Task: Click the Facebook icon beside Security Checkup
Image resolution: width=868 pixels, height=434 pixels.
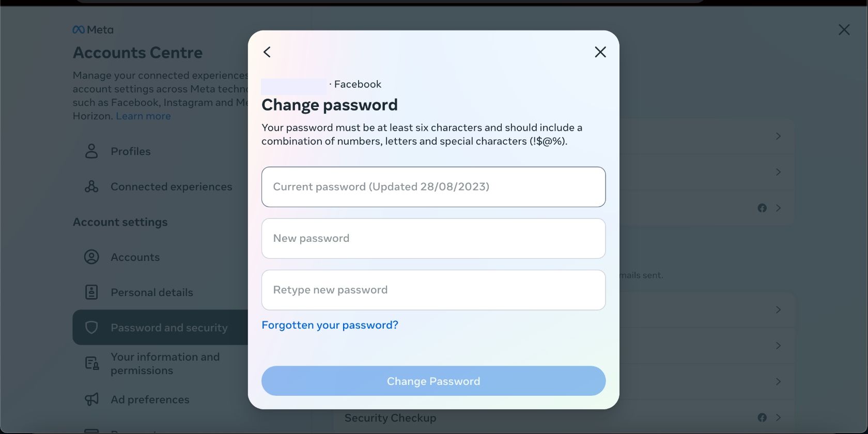Action: pos(762,417)
